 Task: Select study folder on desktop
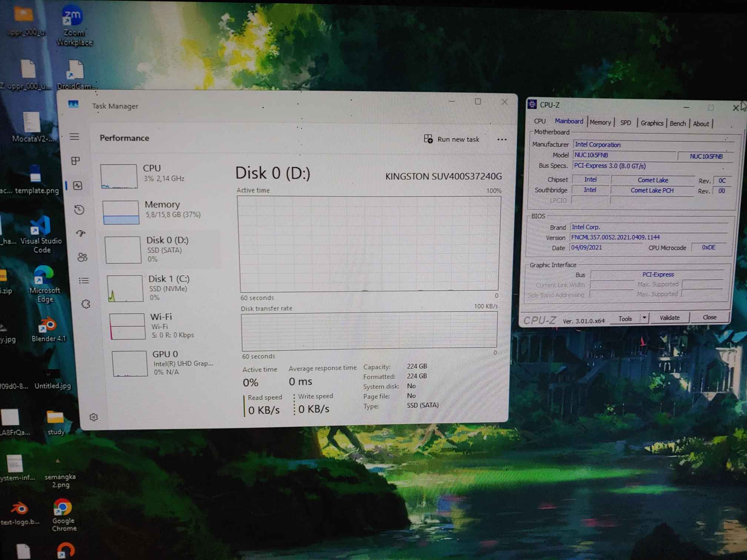click(56, 422)
